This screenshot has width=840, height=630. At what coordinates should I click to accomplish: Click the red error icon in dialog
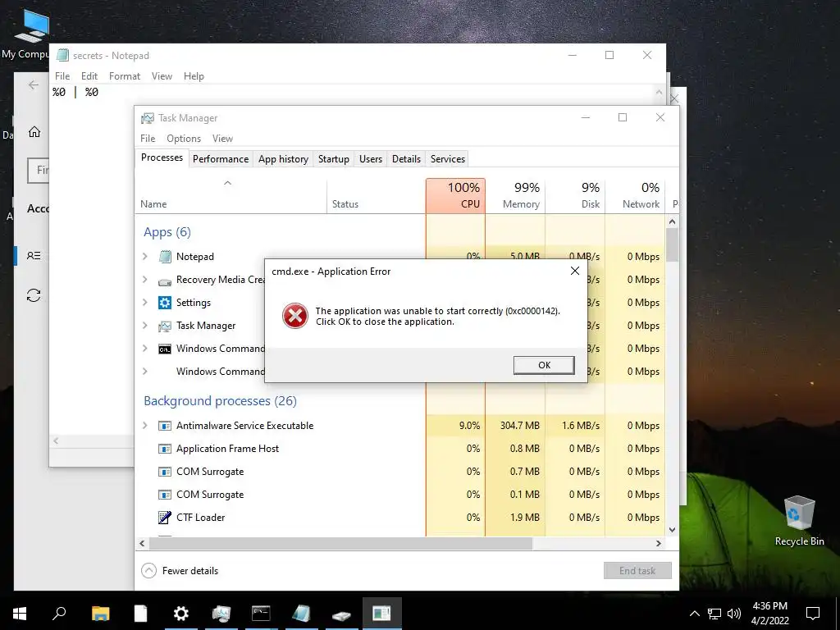point(295,316)
